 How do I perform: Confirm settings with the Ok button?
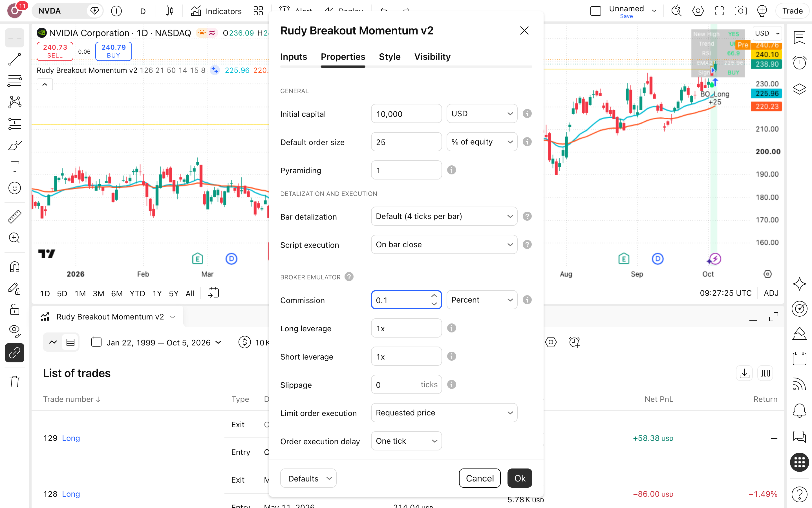pyautogui.click(x=520, y=478)
